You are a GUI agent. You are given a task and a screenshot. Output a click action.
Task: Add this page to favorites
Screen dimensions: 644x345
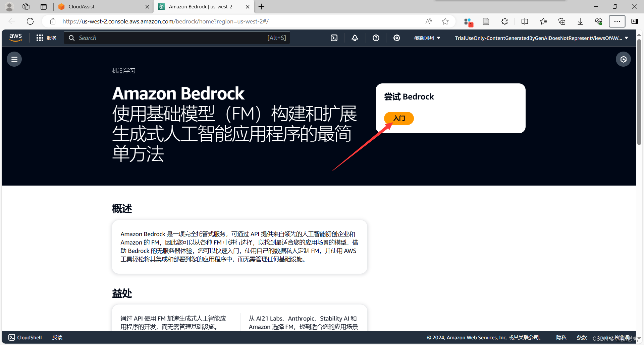coord(445,21)
